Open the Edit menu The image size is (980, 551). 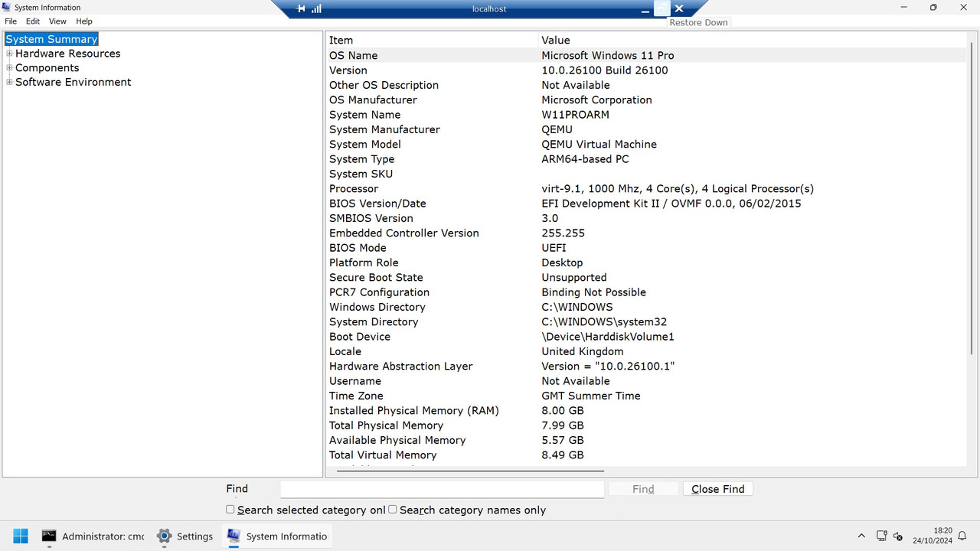(x=33, y=21)
